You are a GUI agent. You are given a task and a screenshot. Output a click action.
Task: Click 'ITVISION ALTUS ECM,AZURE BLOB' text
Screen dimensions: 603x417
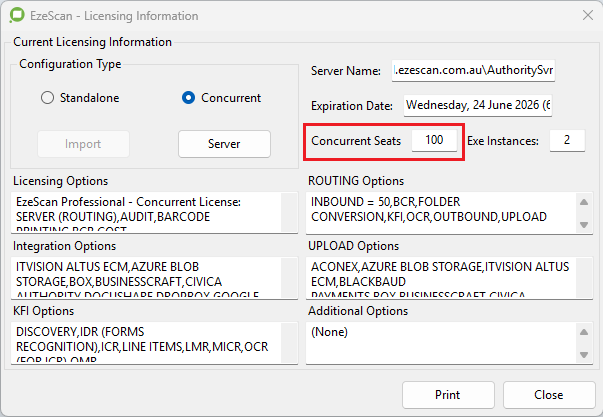tap(107, 267)
